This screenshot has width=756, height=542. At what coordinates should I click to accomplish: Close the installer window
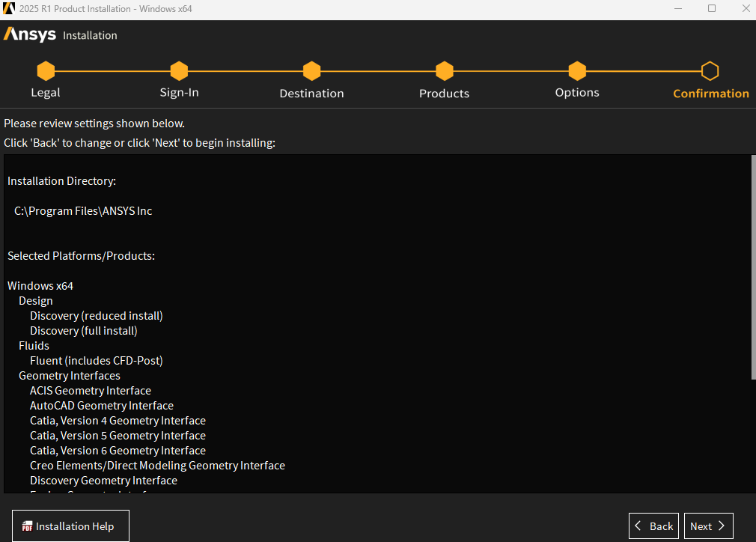[746, 9]
